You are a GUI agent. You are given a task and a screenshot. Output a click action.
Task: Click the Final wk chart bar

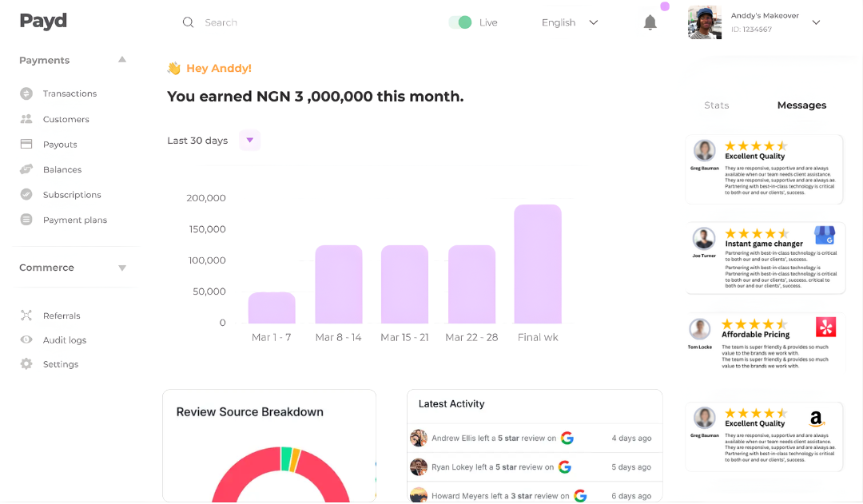[x=538, y=264]
